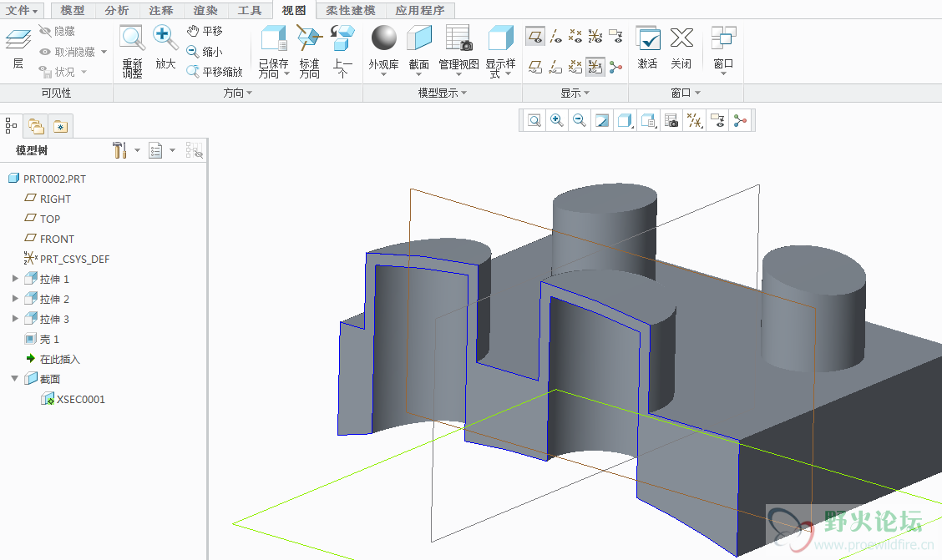Open the 文件 file menu

21,10
